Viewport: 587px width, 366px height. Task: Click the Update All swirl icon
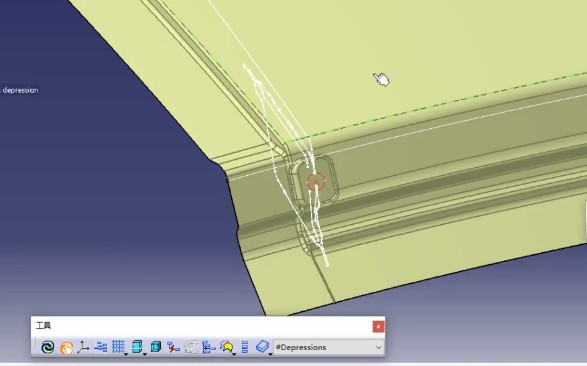pos(48,347)
